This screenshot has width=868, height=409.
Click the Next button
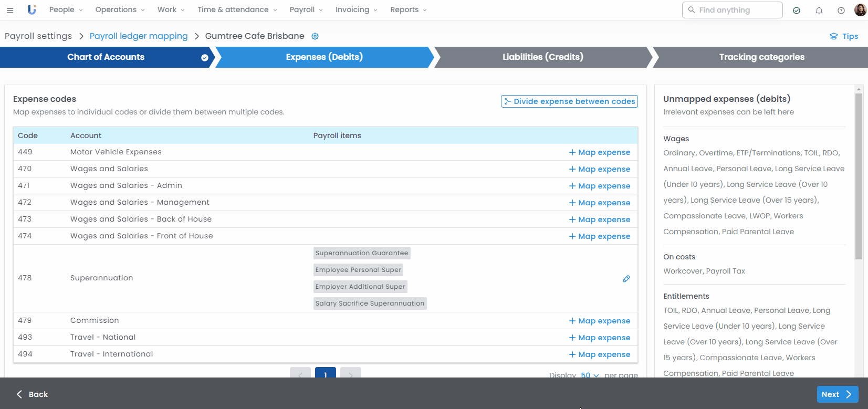(x=837, y=394)
